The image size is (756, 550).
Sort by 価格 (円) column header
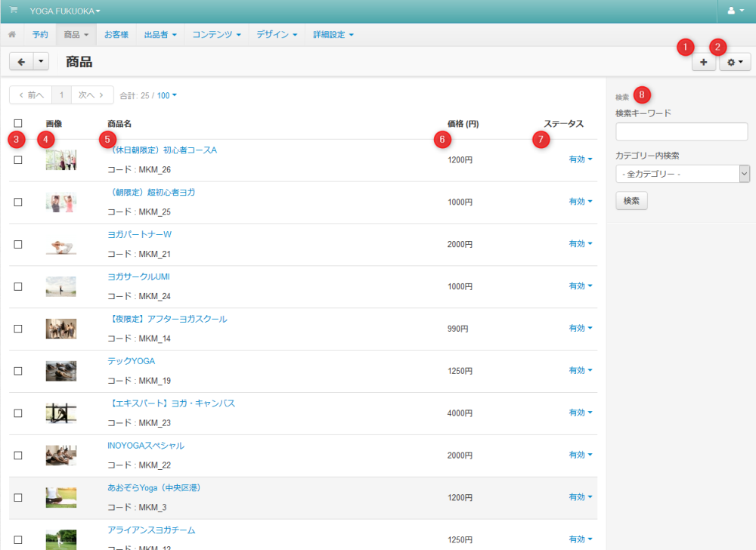pyautogui.click(x=463, y=124)
